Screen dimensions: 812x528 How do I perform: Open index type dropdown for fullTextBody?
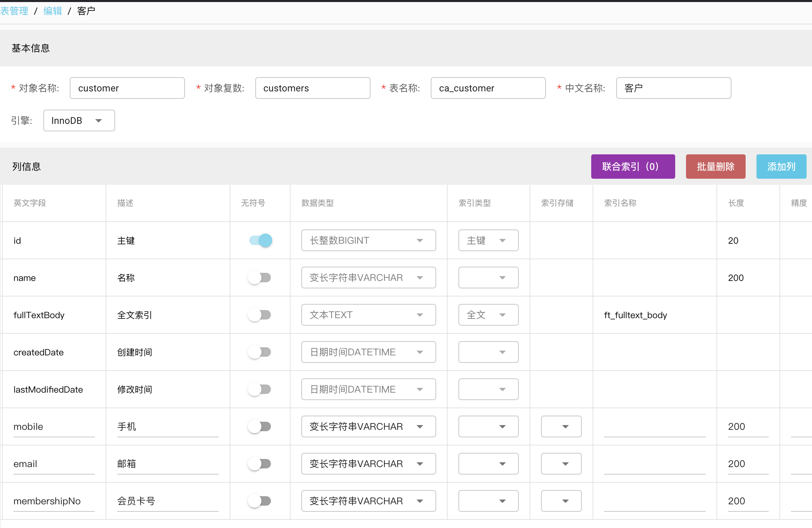point(488,315)
